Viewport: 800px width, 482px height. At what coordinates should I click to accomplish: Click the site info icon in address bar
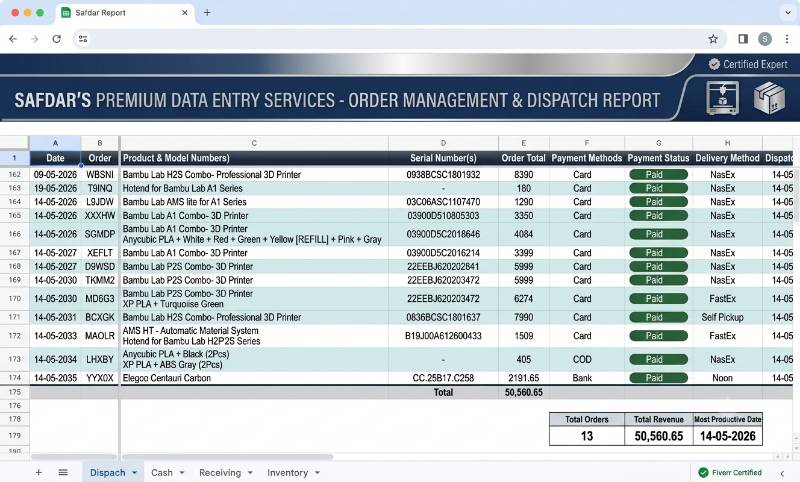[83, 39]
